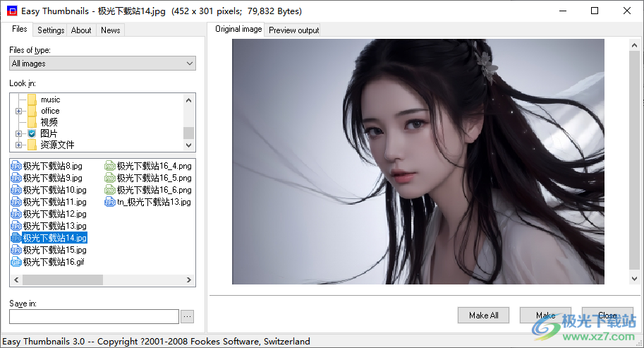
Task: Click the PNG icon of 极光下载站16_6.png
Action: click(x=109, y=190)
